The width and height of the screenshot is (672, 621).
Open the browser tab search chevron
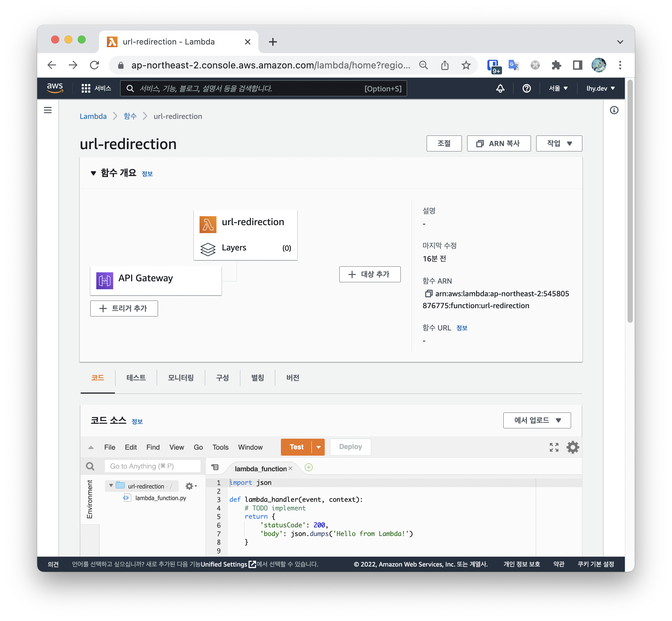click(x=620, y=42)
